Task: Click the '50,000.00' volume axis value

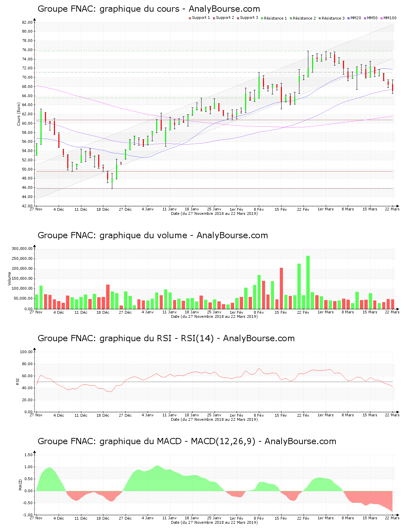Action: click(x=23, y=299)
